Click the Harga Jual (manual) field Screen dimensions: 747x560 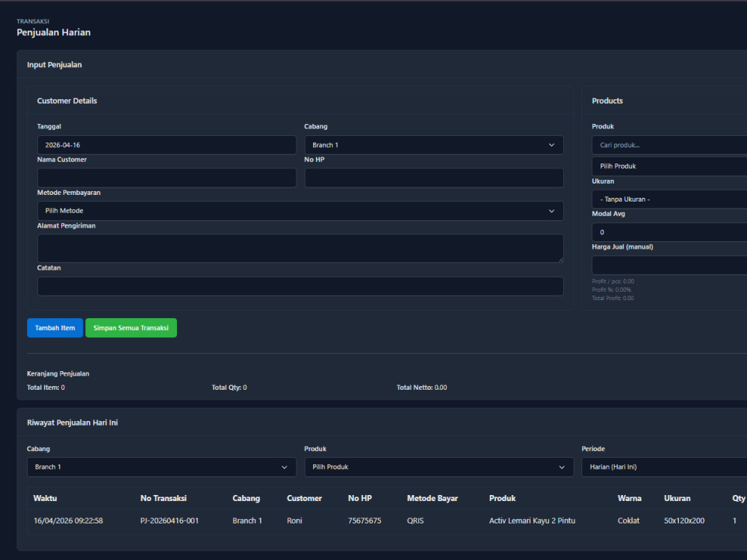pyautogui.click(x=669, y=265)
